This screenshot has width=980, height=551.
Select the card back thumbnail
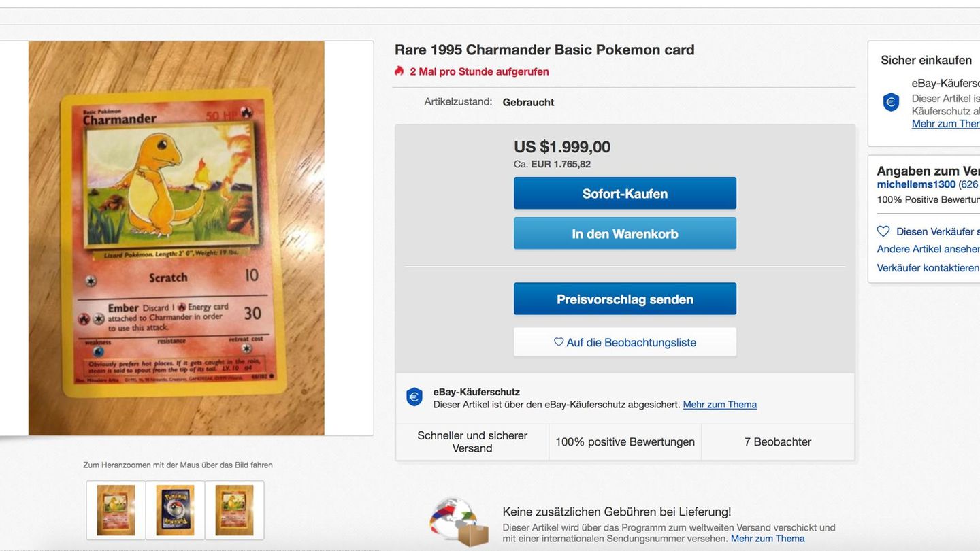(x=175, y=510)
